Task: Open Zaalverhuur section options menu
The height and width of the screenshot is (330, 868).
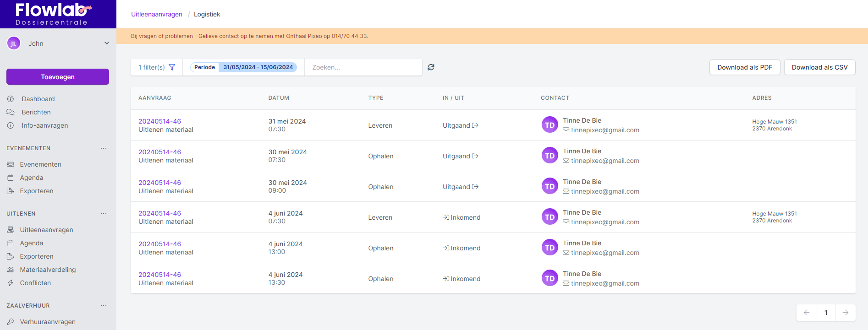Action: point(104,306)
